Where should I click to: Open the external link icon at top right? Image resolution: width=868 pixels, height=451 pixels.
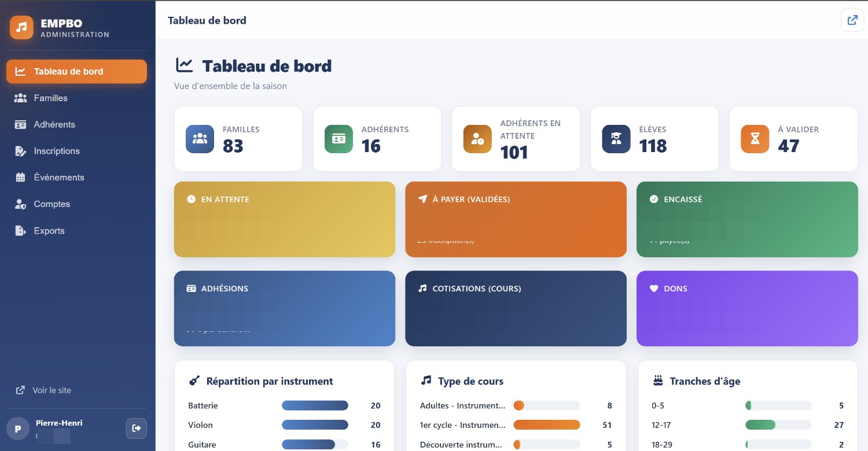(x=852, y=20)
